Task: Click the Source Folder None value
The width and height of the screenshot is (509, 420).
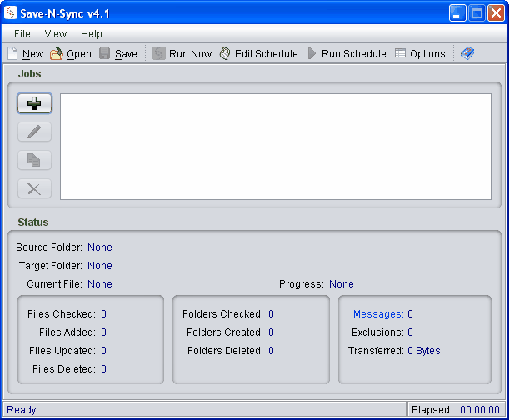Action: (100, 247)
